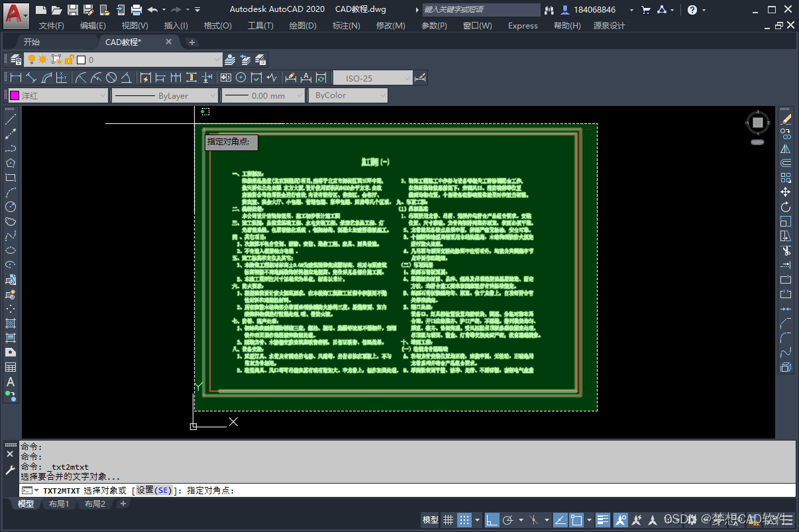799x532 pixels.
Task: Toggle object snap tracking
Action: coord(560,519)
